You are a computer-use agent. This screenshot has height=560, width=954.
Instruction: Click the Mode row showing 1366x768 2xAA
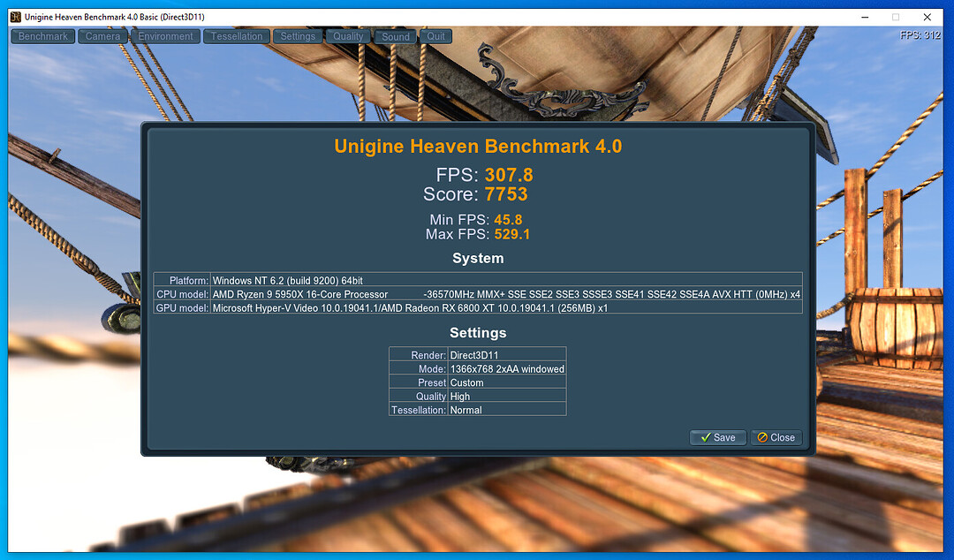[506, 368]
